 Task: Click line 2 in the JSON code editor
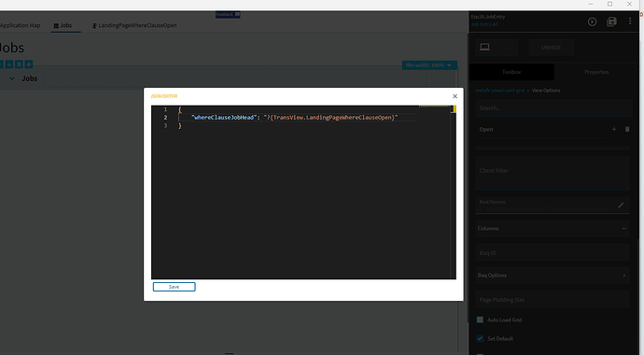coord(295,118)
